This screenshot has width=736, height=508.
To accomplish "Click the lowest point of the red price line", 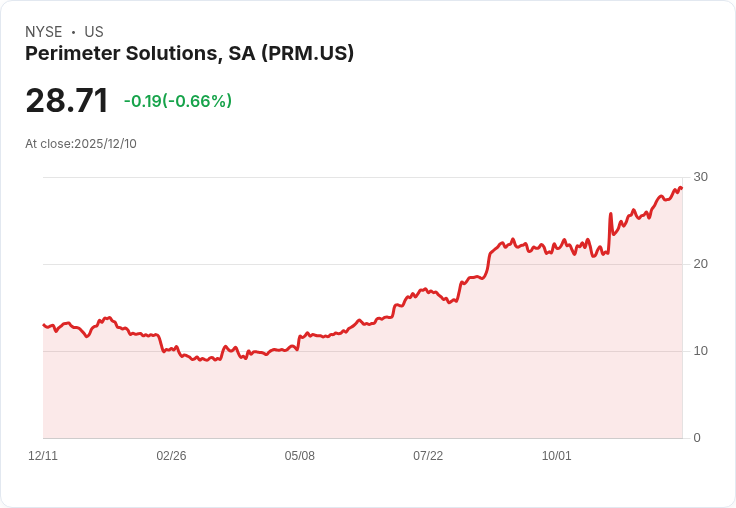I will point(206,360).
